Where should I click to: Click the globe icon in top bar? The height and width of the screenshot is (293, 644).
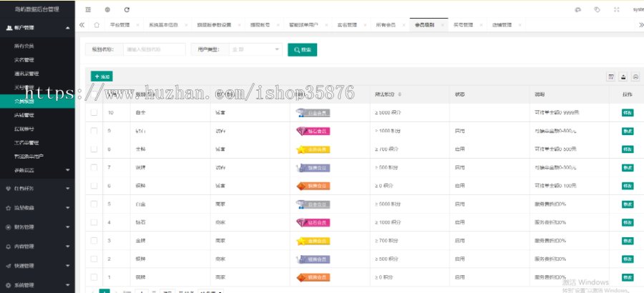point(107,9)
